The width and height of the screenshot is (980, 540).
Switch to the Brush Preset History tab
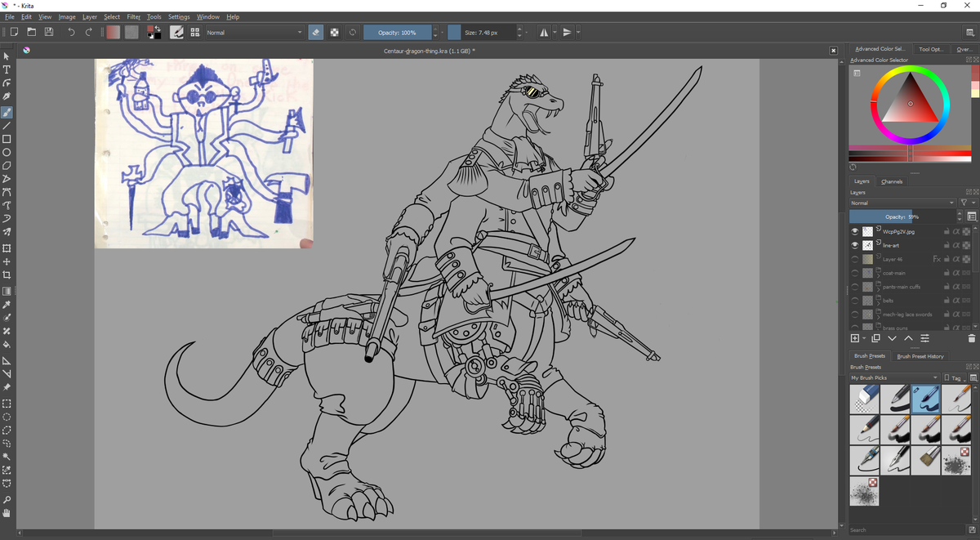[920, 356]
